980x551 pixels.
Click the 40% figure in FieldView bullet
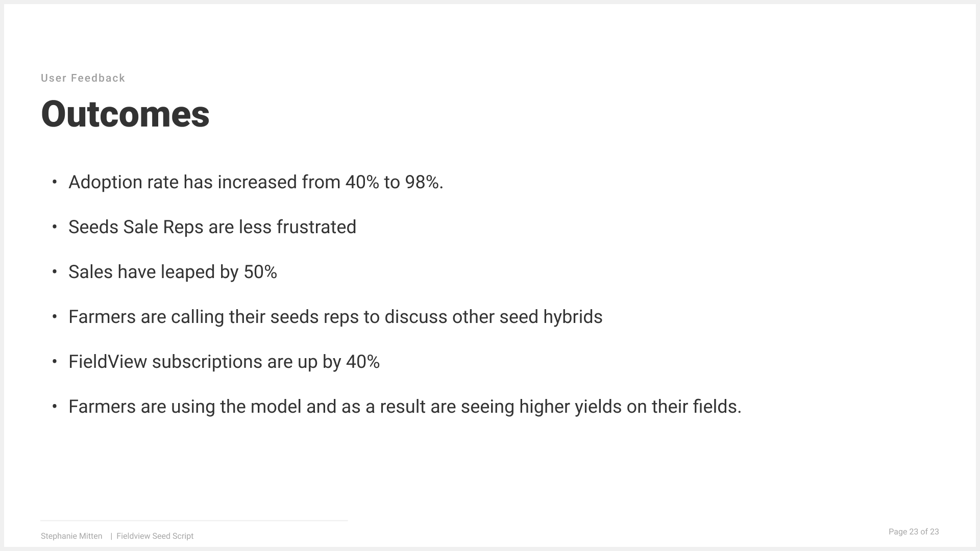(x=363, y=362)
